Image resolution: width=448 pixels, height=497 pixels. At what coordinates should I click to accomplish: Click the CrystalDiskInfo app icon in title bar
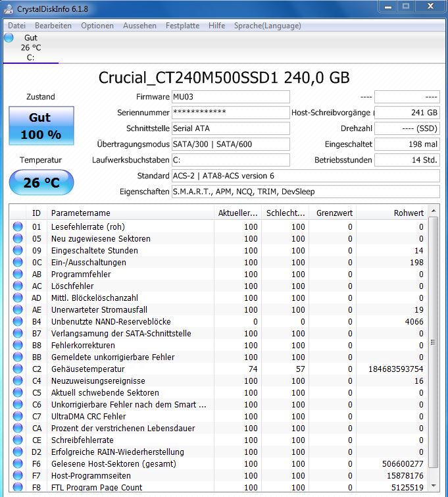(x=9, y=9)
